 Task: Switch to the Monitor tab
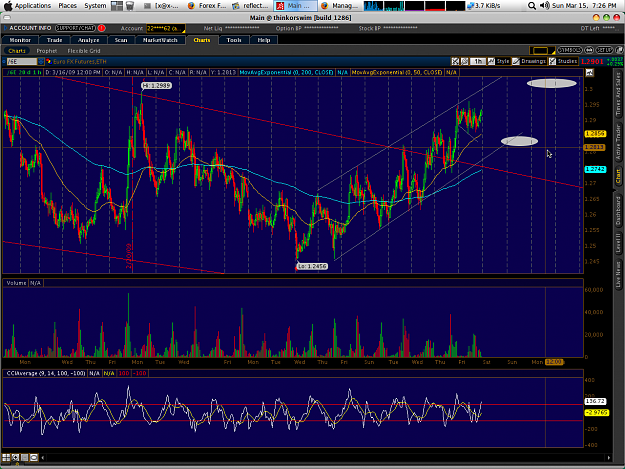pyautogui.click(x=20, y=40)
